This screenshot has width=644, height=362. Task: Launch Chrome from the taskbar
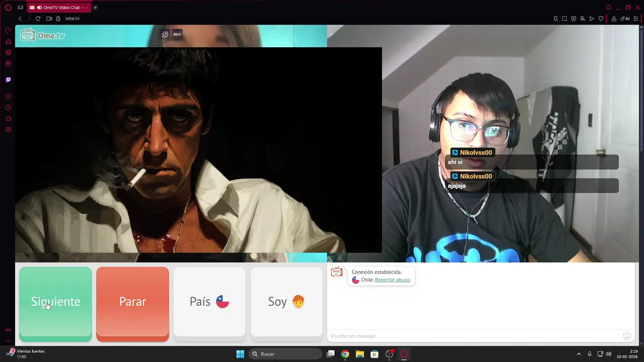[345, 354]
